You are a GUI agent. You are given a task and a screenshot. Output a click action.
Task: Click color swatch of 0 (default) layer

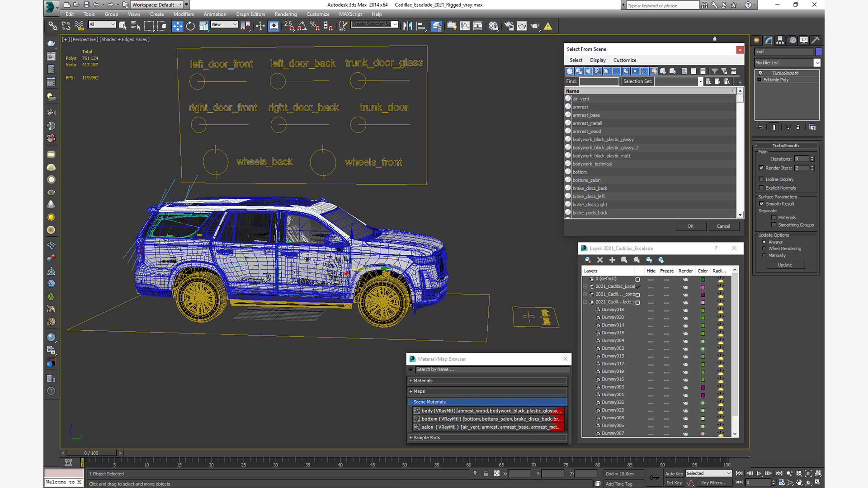pos(703,280)
